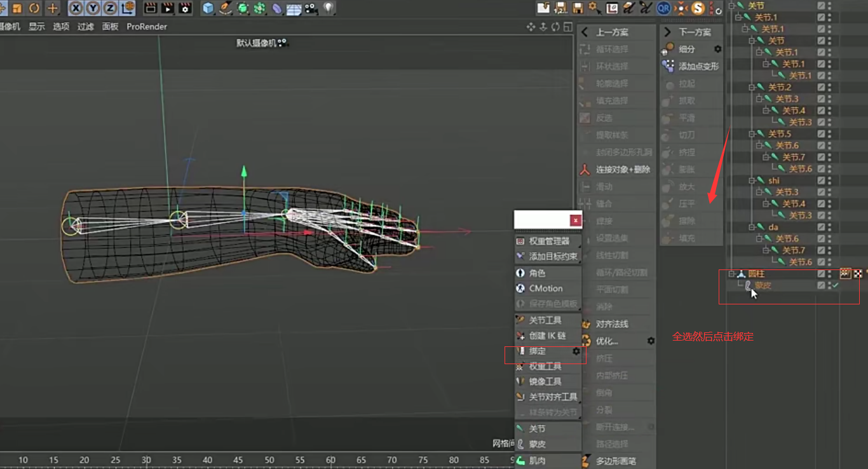Screen dimensions: 868x469
Task: Collapse the shi joint branch
Action: pos(751,180)
